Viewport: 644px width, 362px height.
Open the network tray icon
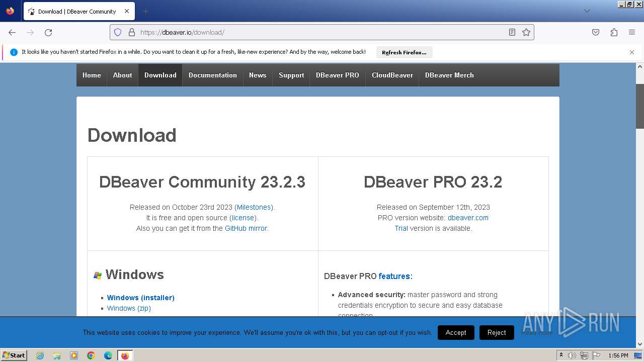coord(584,355)
